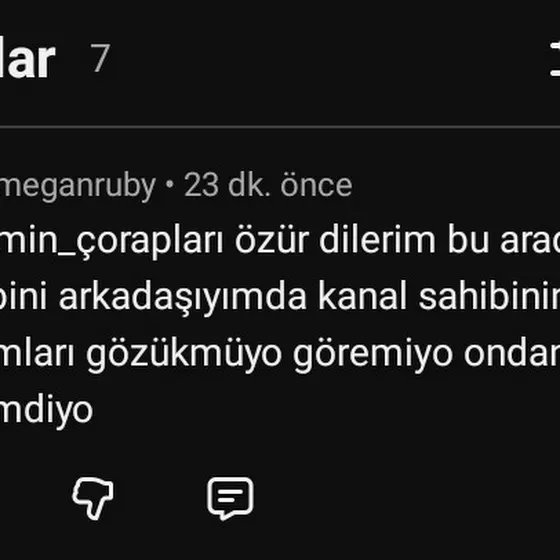Click the word 'arkadaşıyımda' in the comment

(x=182, y=298)
